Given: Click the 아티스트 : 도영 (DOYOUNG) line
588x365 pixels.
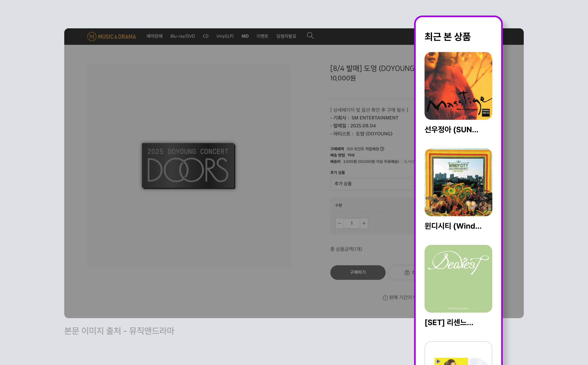Looking at the screenshot, I should click(x=361, y=134).
